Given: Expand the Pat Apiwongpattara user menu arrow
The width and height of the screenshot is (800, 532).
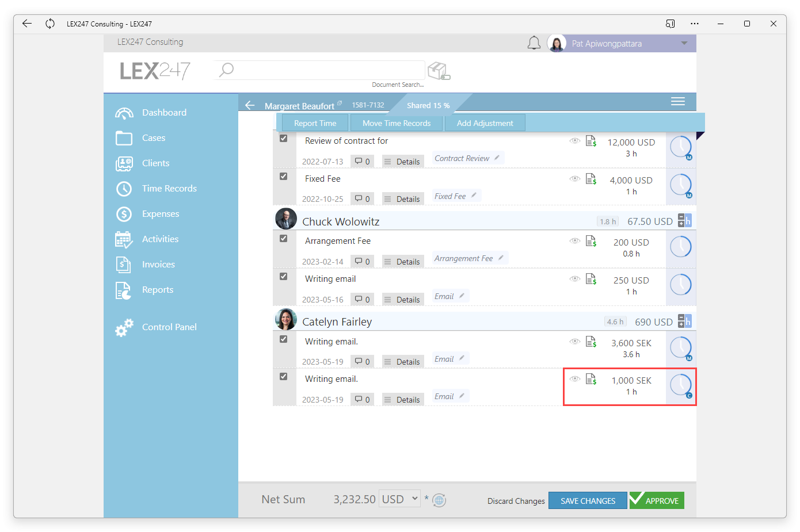Looking at the screenshot, I should pos(684,43).
